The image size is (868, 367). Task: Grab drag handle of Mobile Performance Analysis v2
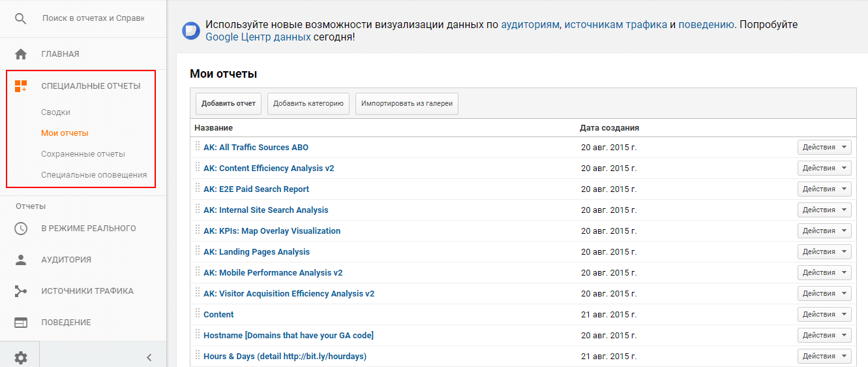tap(198, 272)
